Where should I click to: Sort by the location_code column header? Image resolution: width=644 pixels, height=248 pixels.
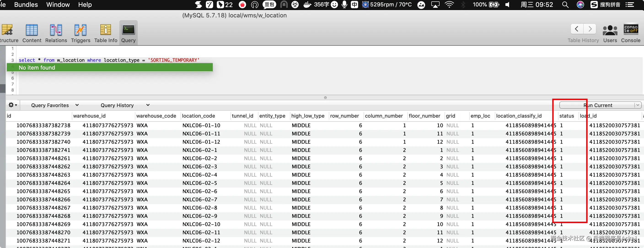click(x=198, y=116)
